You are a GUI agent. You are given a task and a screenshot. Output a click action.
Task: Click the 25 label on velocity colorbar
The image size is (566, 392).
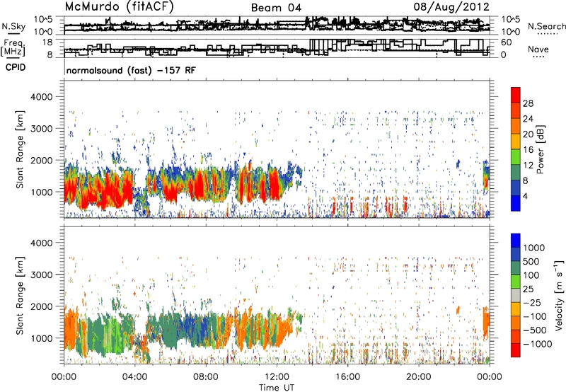tap(529, 289)
